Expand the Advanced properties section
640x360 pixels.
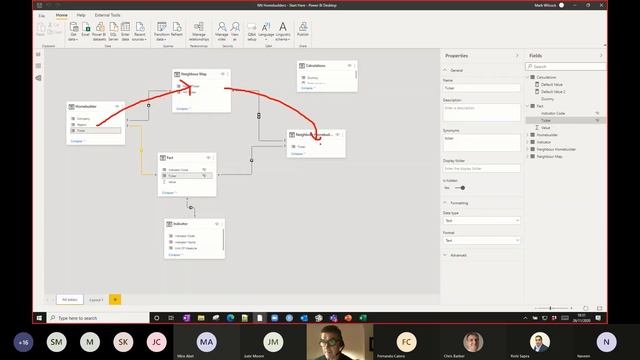pyautogui.click(x=445, y=255)
